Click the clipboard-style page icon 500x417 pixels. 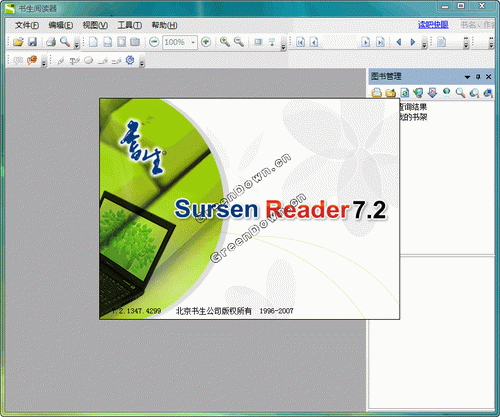135,42
